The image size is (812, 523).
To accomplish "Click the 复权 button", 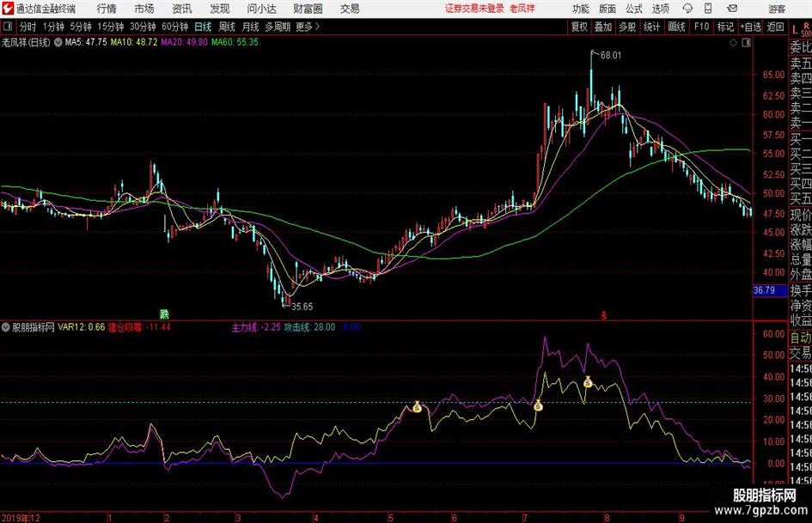I will click(579, 27).
